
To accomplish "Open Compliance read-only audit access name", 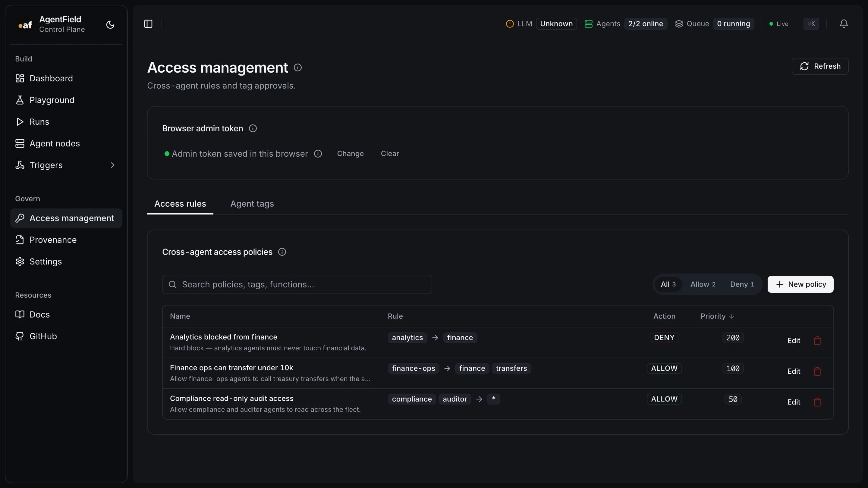I will (231, 399).
